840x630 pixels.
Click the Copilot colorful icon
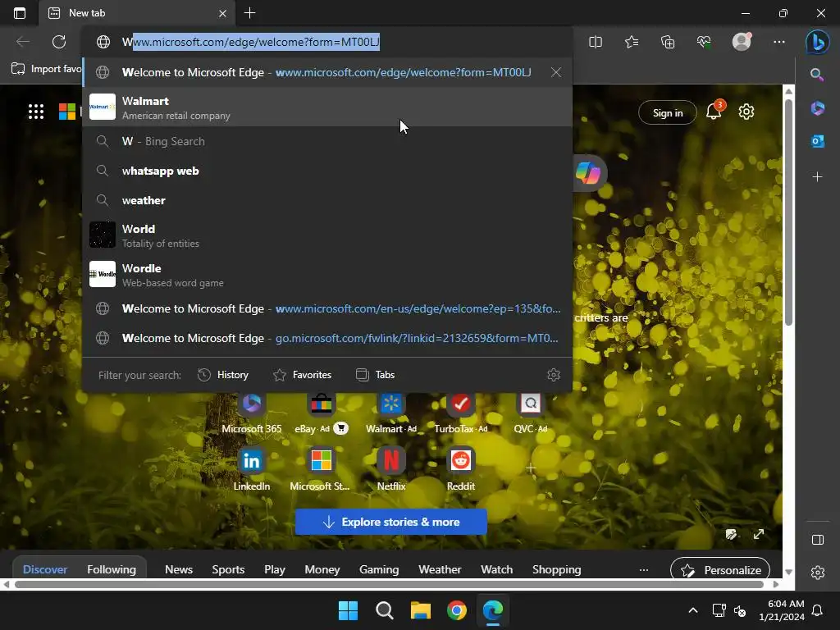(x=588, y=172)
